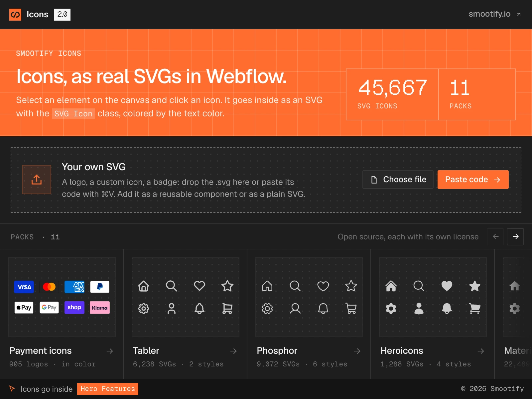The height and width of the screenshot is (399, 532).
Task: Select the Tabler search icon
Action: [x=172, y=286]
